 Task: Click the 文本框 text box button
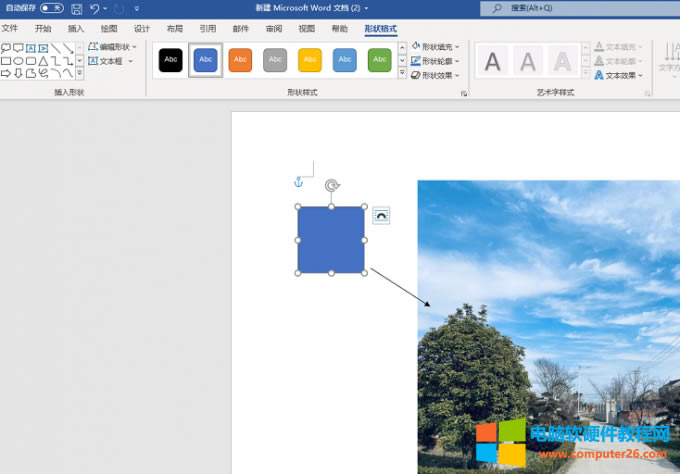tap(110, 61)
